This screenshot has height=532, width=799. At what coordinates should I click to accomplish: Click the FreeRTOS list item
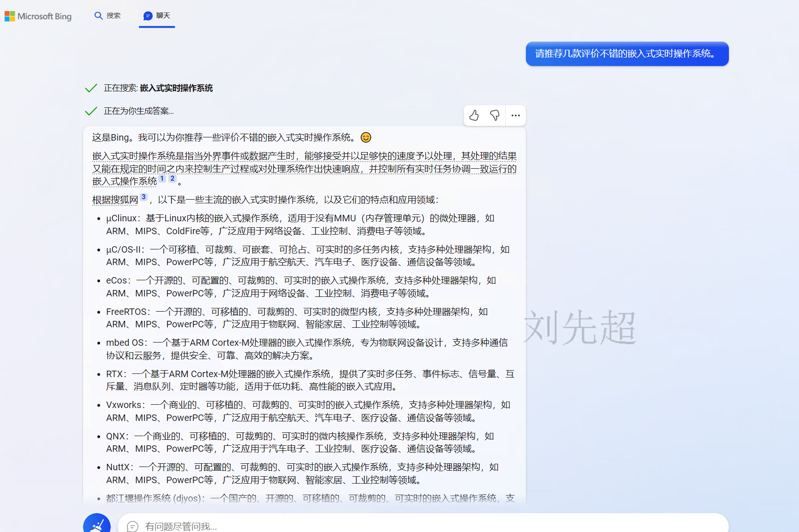[x=297, y=318]
